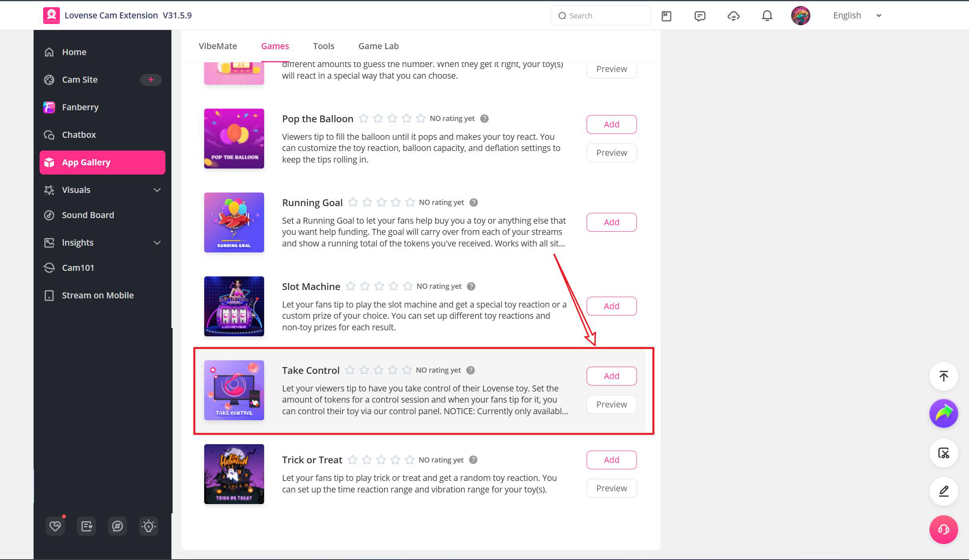Viewport: 969px width, 560px height.
Task: Click the first star of Trick or Treat rating
Action: (x=352, y=460)
